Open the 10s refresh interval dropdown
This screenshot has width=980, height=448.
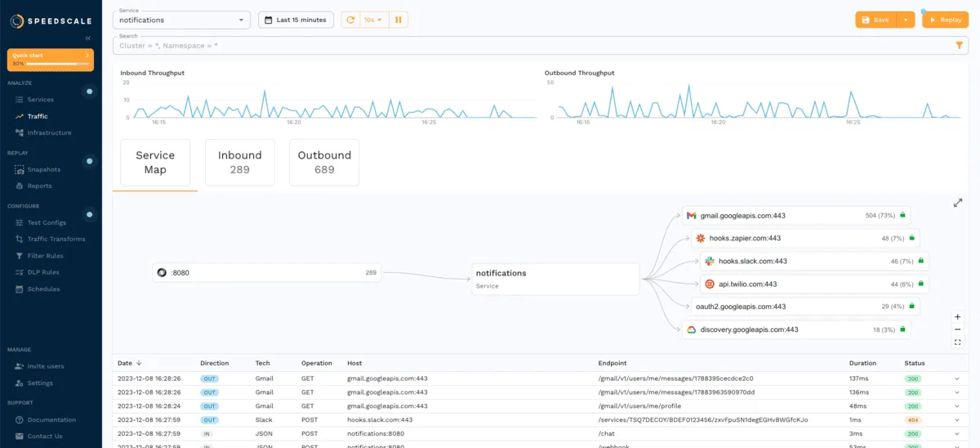click(373, 20)
